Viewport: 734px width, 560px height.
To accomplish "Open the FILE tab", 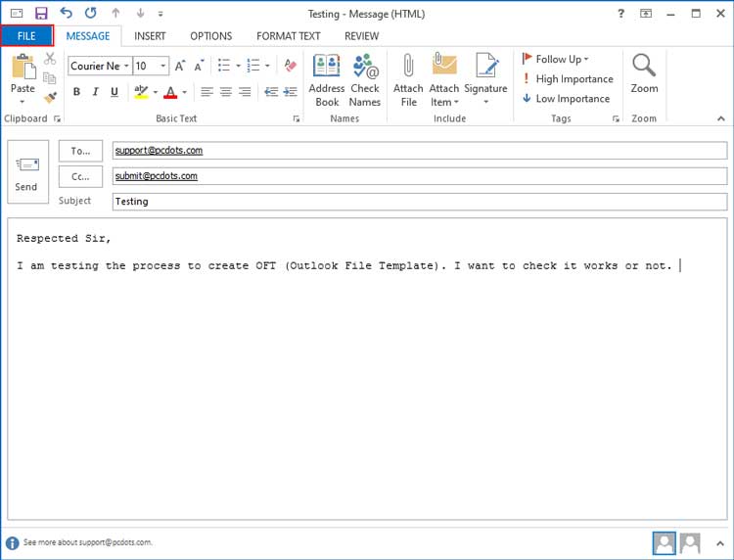I will (26, 36).
